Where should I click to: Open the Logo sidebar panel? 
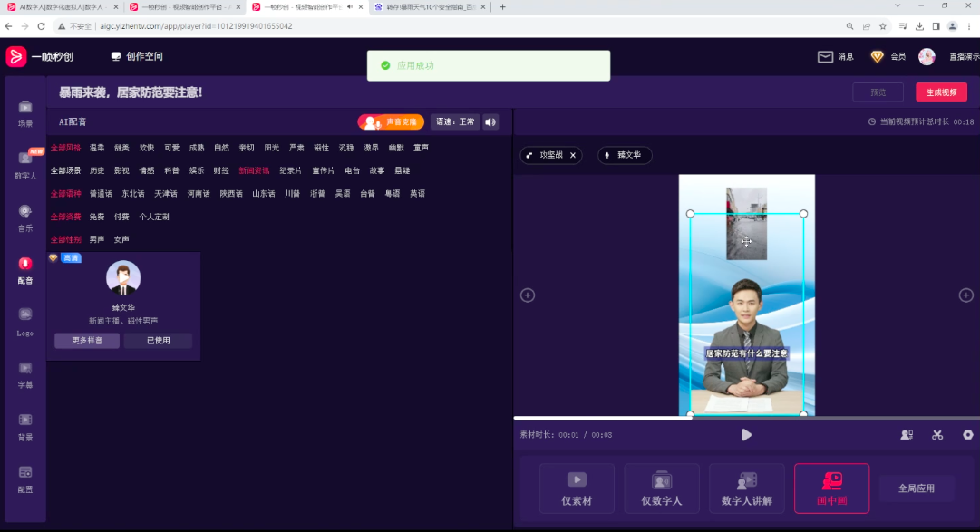click(x=25, y=322)
